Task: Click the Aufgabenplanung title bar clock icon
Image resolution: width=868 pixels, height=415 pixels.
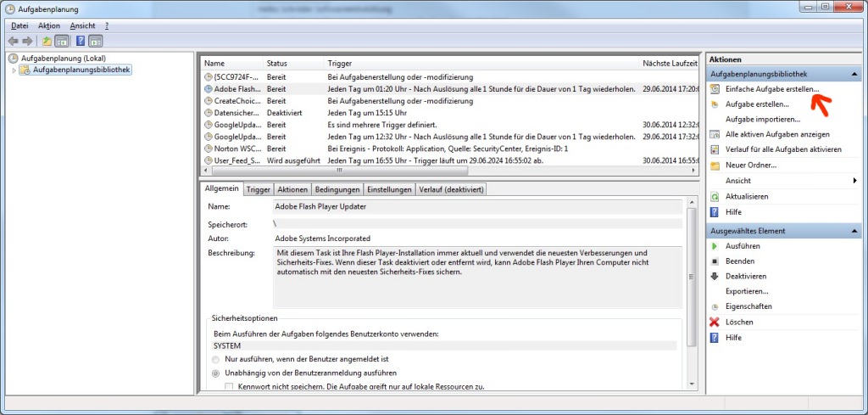Action: click(9, 9)
